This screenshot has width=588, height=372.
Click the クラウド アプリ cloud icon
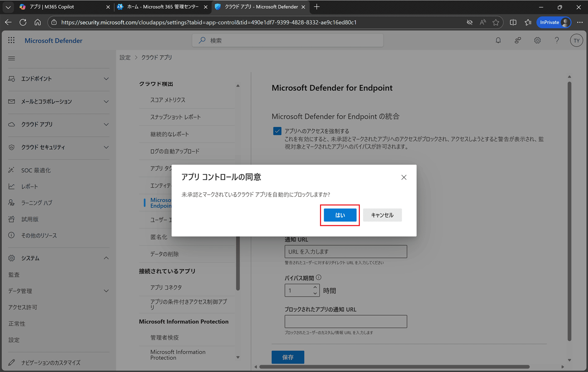[x=11, y=124]
